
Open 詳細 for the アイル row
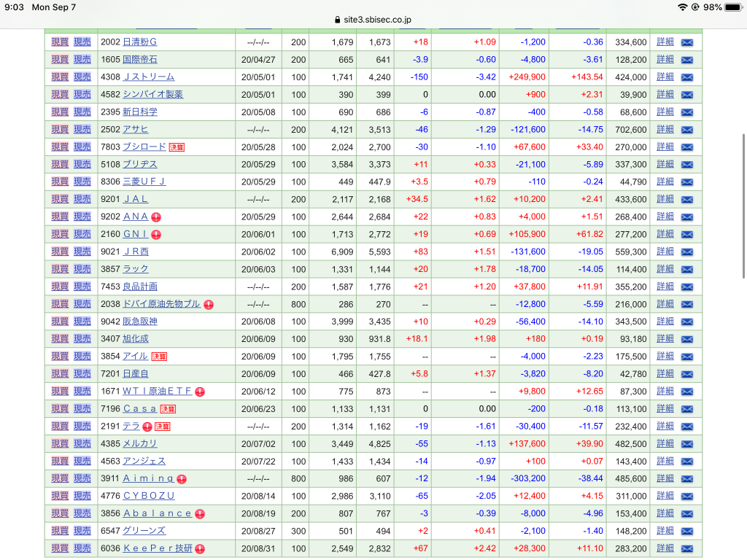pos(665,356)
